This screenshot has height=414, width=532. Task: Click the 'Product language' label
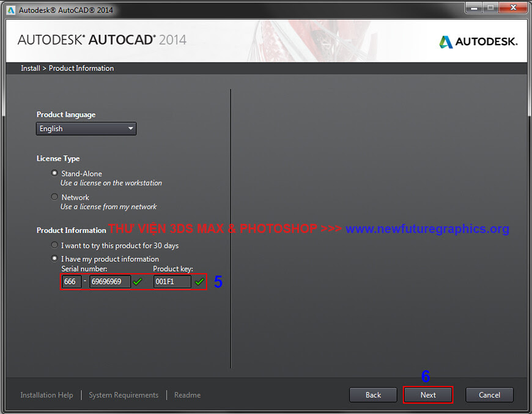point(66,115)
